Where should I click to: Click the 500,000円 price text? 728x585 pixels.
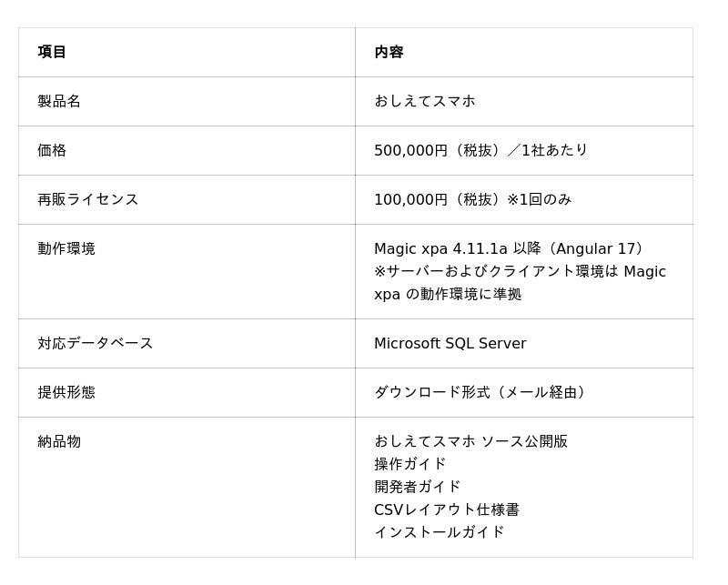click(x=410, y=150)
